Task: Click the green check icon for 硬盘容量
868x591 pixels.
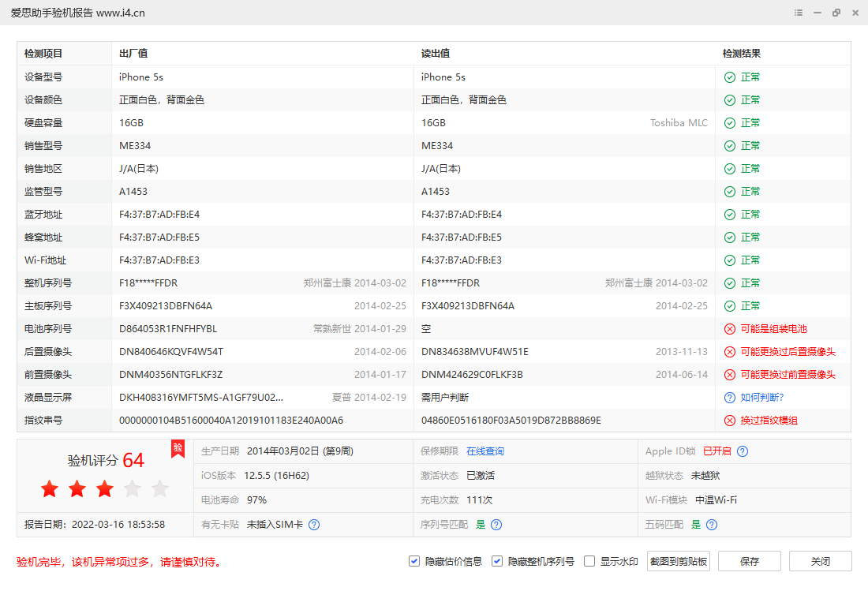Action: point(730,123)
